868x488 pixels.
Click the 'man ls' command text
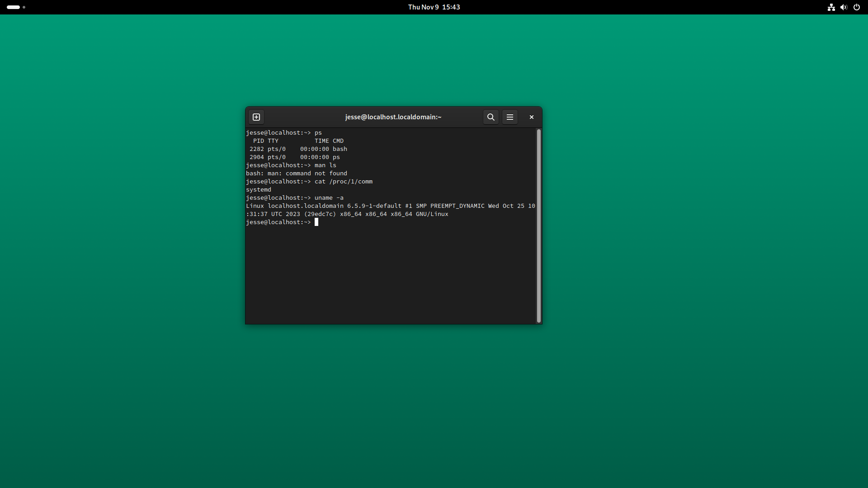[325, 165]
